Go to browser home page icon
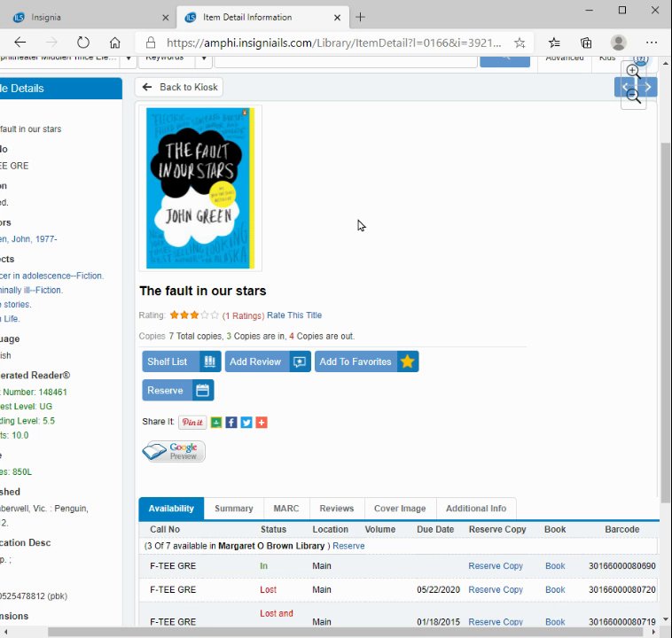Screen dimensions: 672x638 [114, 42]
